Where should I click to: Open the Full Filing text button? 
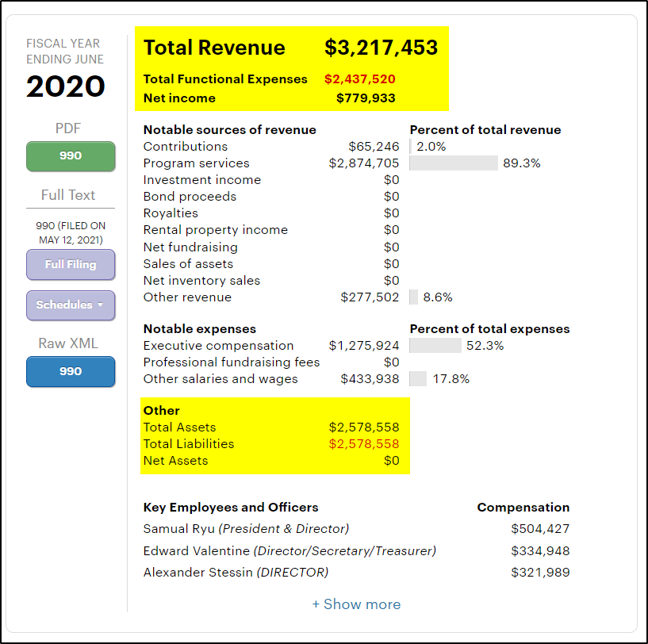pyautogui.click(x=71, y=265)
